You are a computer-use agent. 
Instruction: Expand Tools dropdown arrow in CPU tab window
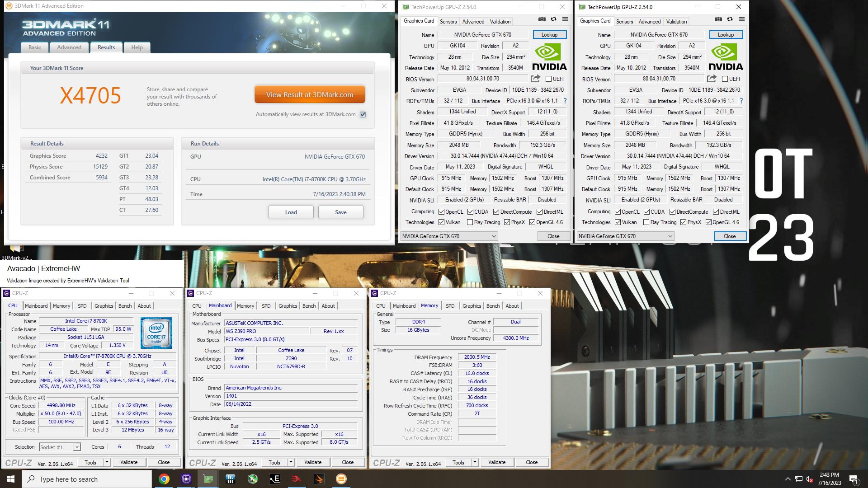107,462
